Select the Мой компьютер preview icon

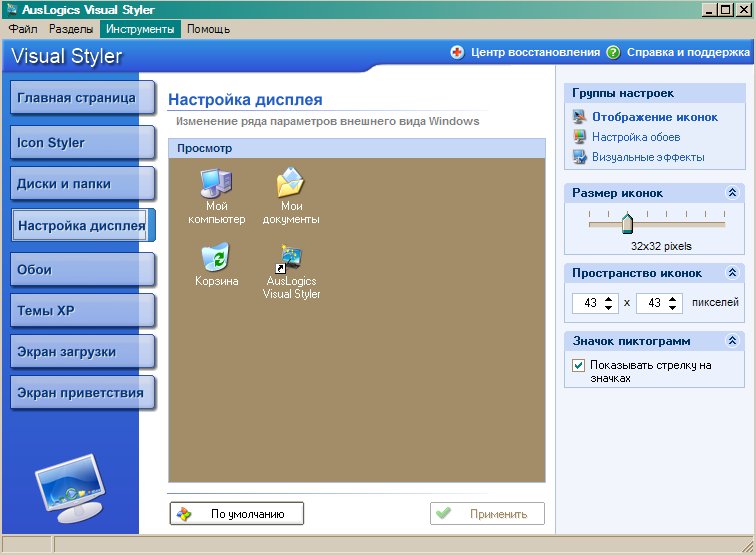pos(216,183)
